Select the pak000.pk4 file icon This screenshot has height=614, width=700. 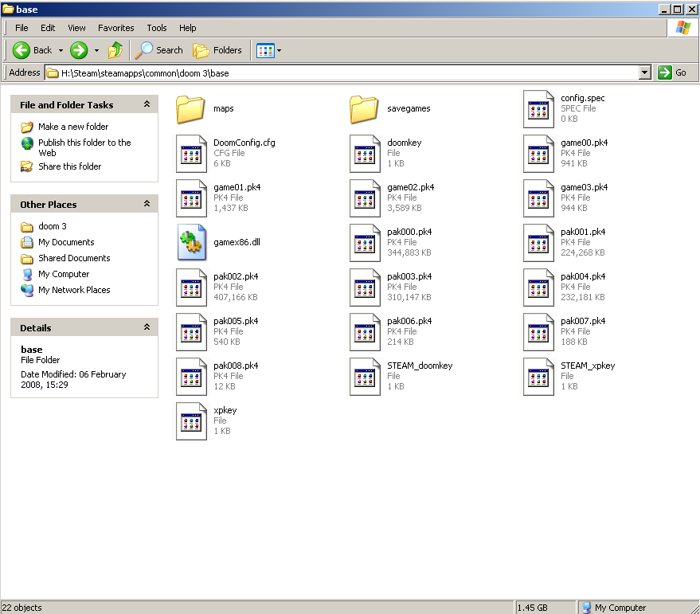(x=365, y=243)
